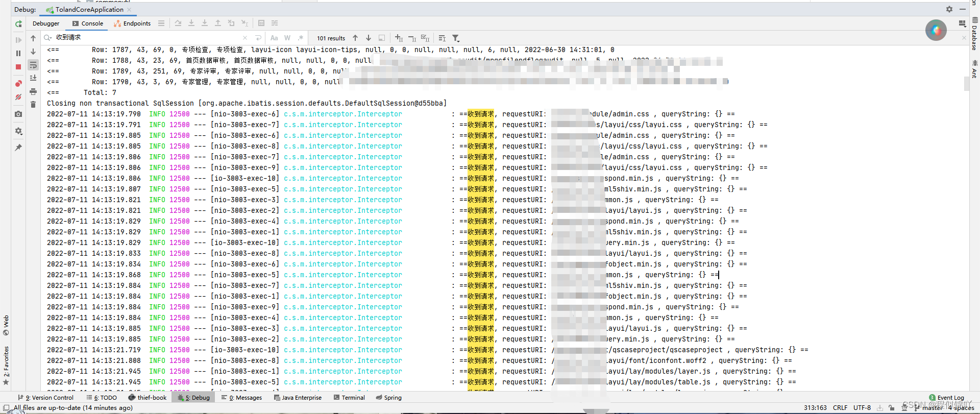Pin the debug tab with pin icon
This screenshot has height=414, width=980.
click(18, 148)
